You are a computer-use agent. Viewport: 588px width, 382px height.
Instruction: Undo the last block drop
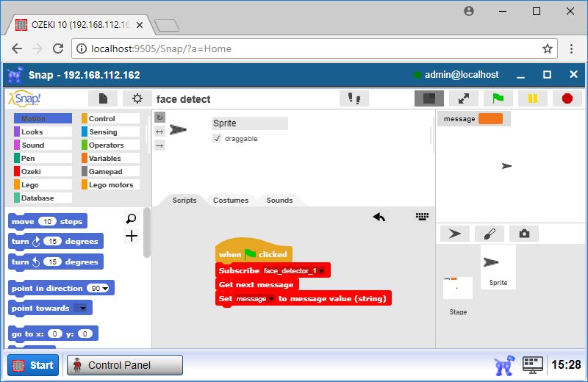point(379,217)
